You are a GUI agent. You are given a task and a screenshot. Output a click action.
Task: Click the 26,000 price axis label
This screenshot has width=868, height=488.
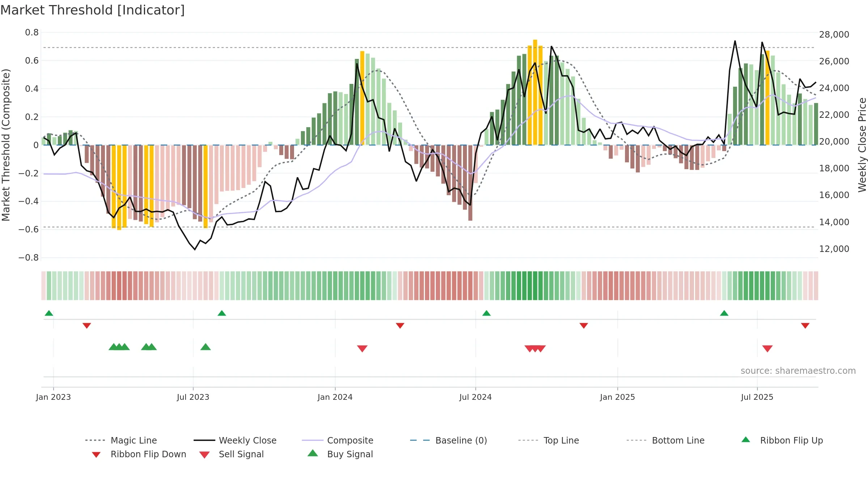pyautogui.click(x=834, y=61)
